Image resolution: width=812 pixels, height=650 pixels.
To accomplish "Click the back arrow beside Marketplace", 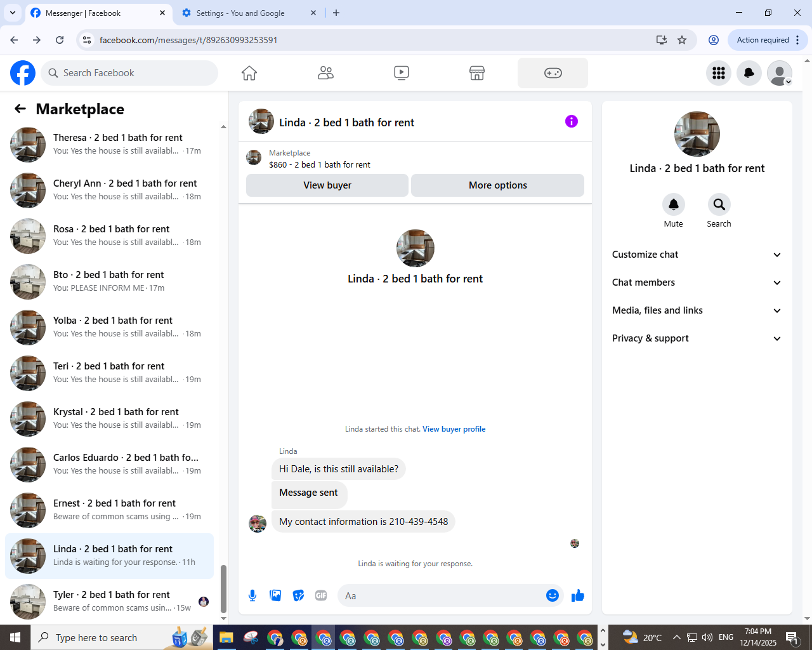I will (20, 109).
